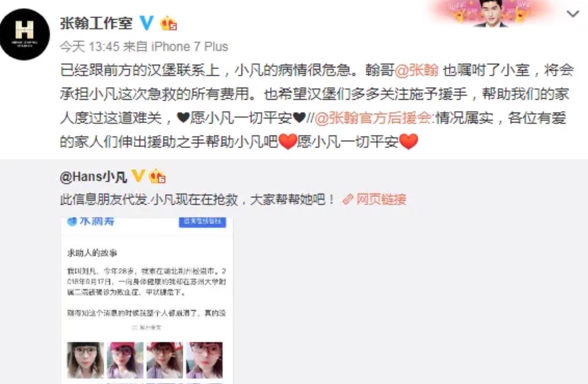Open the @张翰 mention link
This screenshot has width=588, height=384.
[x=416, y=70]
